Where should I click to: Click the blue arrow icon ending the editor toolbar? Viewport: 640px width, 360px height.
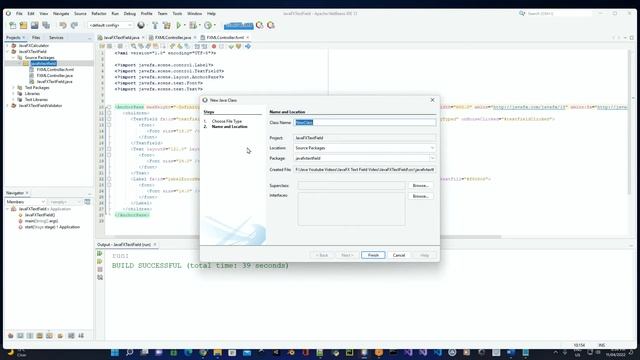[248, 46]
